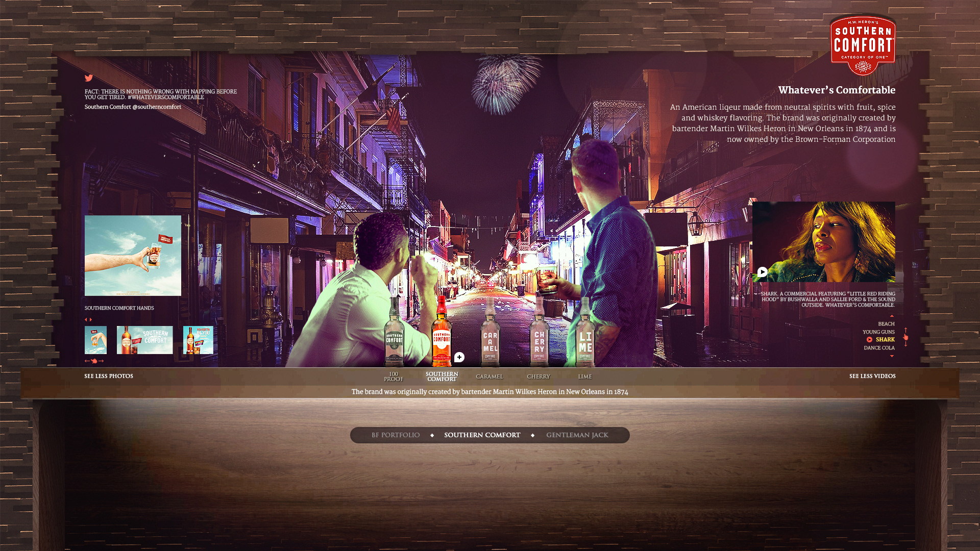
Task: Open the large Southern Comfort Hands photo
Action: pyautogui.click(x=133, y=256)
